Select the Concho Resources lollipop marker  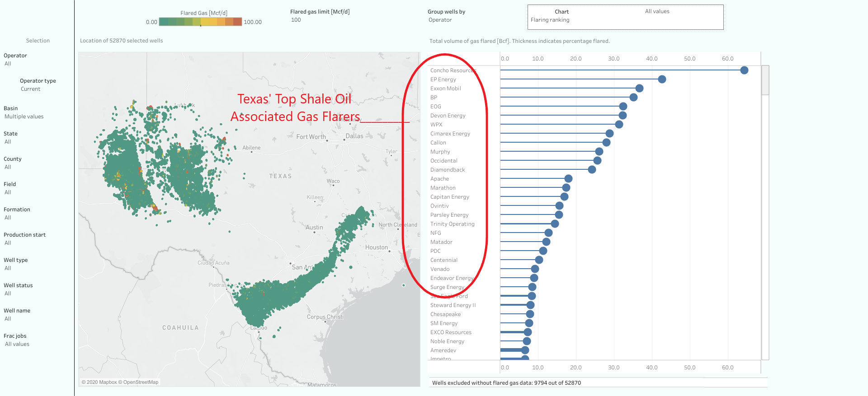click(744, 70)
